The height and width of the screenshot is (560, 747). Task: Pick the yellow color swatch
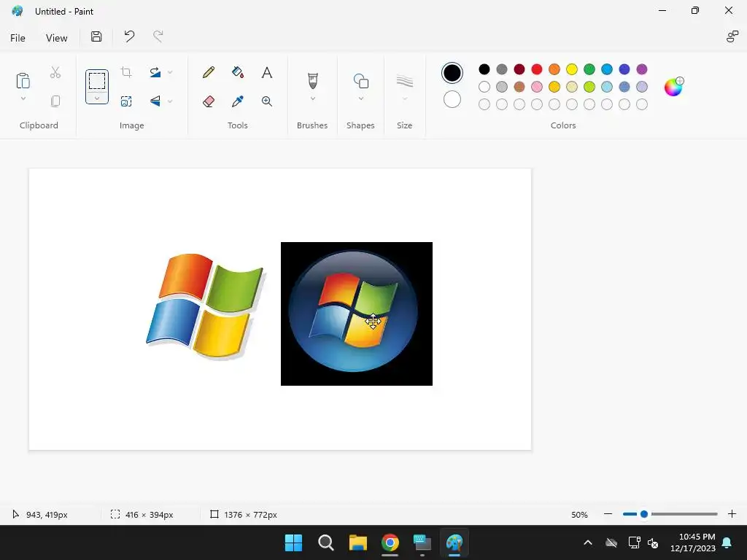pos(572,69)
